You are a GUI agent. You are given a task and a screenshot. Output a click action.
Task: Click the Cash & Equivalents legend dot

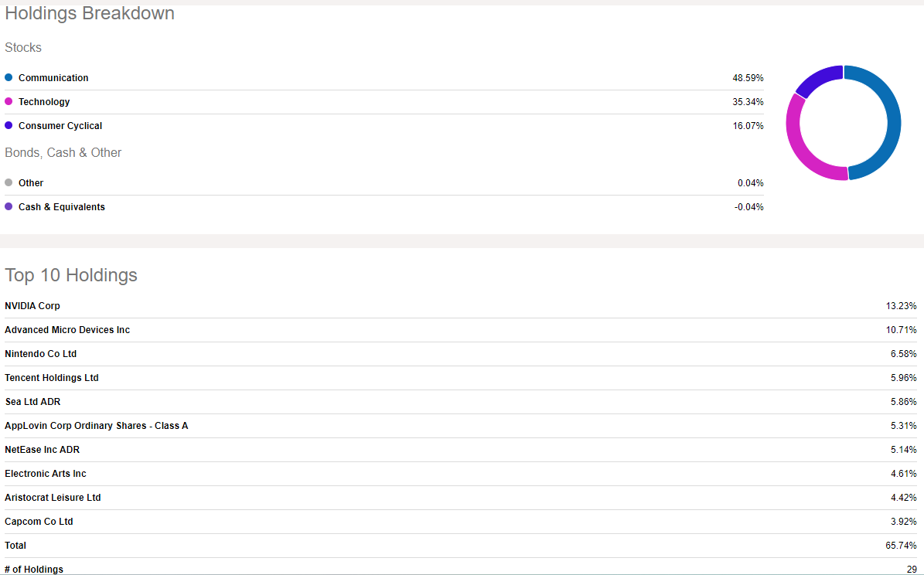coord(9,207)
